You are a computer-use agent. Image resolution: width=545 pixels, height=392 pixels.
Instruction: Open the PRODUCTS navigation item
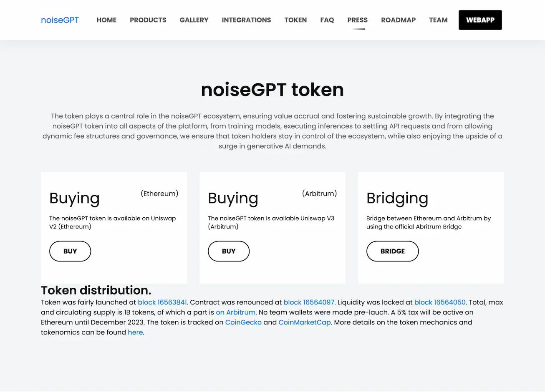(x=148, y=20)
